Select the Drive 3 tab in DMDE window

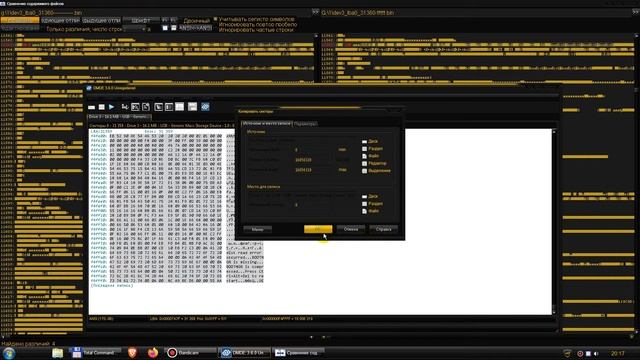tap(119, 117)
